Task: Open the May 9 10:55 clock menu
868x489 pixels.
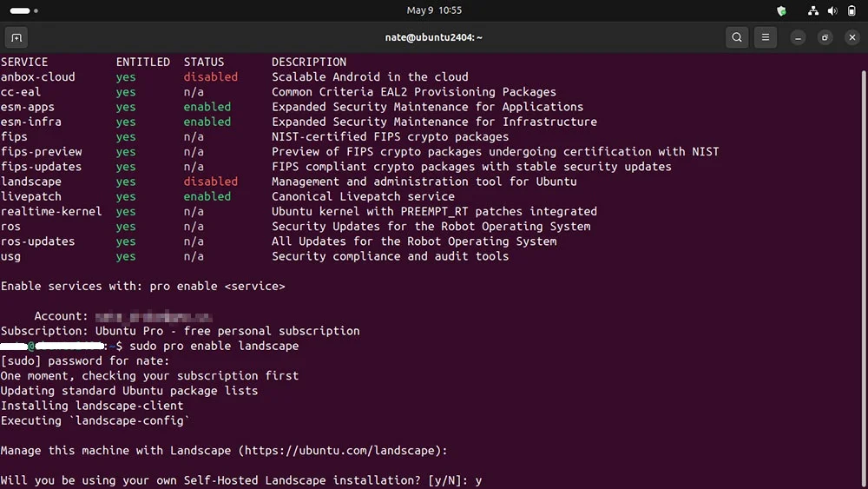Action: [x=434, y=10]
